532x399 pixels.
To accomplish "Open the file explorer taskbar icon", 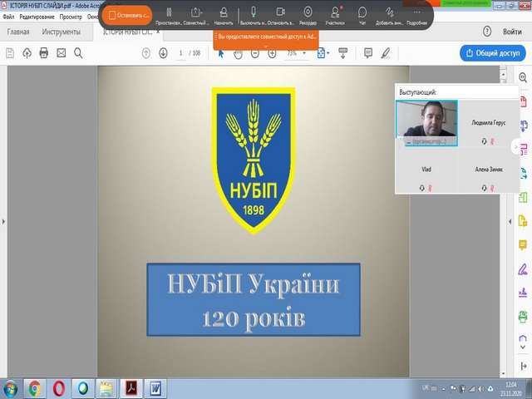I will (106, 389).
